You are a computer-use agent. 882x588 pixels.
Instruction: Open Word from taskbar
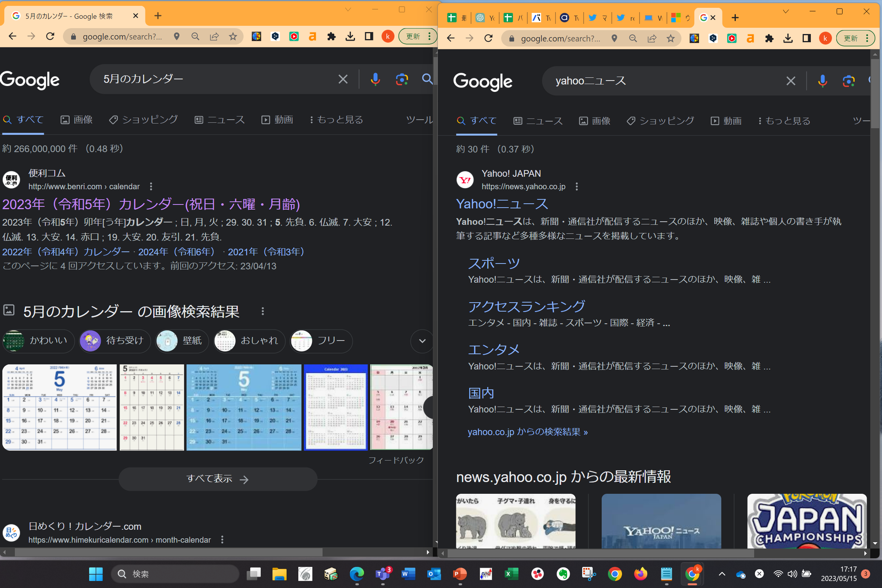coord(408,574)
